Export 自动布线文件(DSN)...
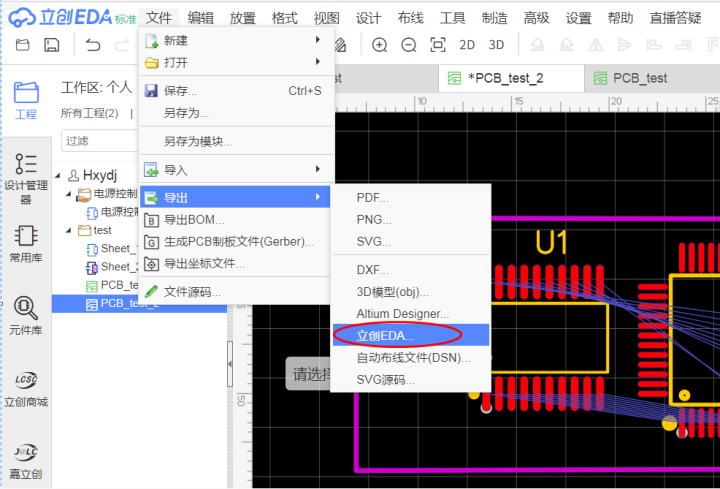The height and width of the screenshot is (489, 720). [x=411, y=357]
